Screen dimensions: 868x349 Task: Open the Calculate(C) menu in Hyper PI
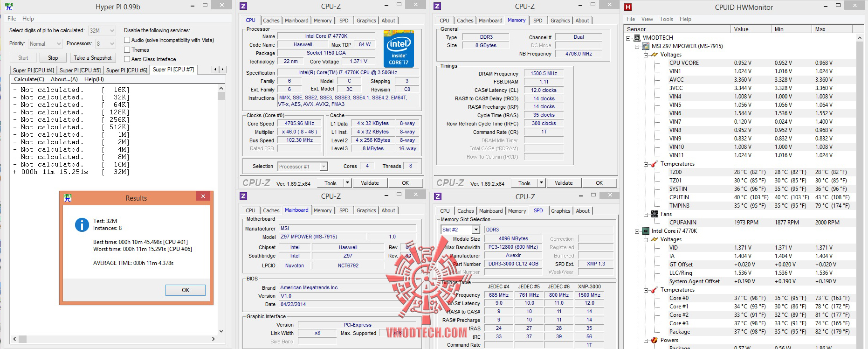[x=29, y=79]
